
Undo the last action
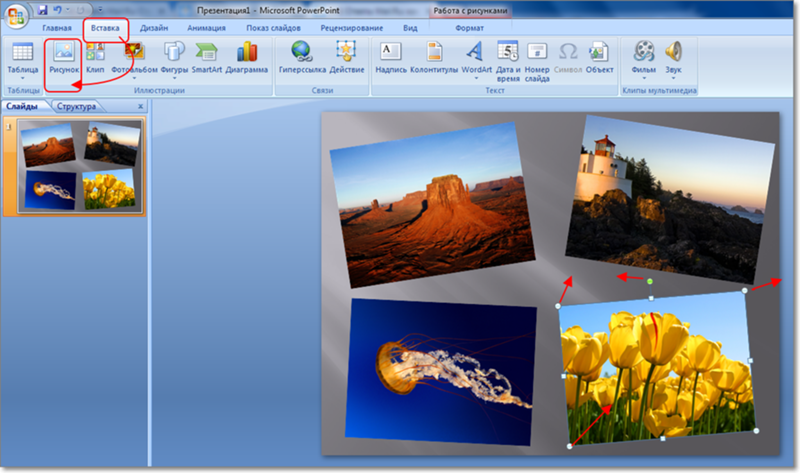point(57,10)
